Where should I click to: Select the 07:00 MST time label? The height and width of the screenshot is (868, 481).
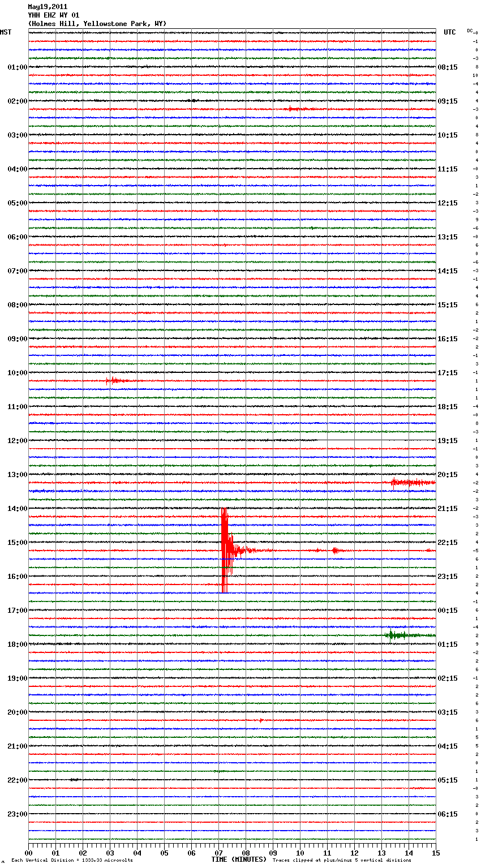tap(18, 271)
